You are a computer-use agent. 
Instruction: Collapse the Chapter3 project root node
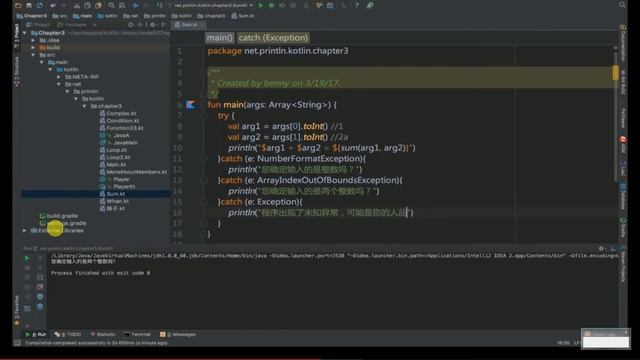25,33
